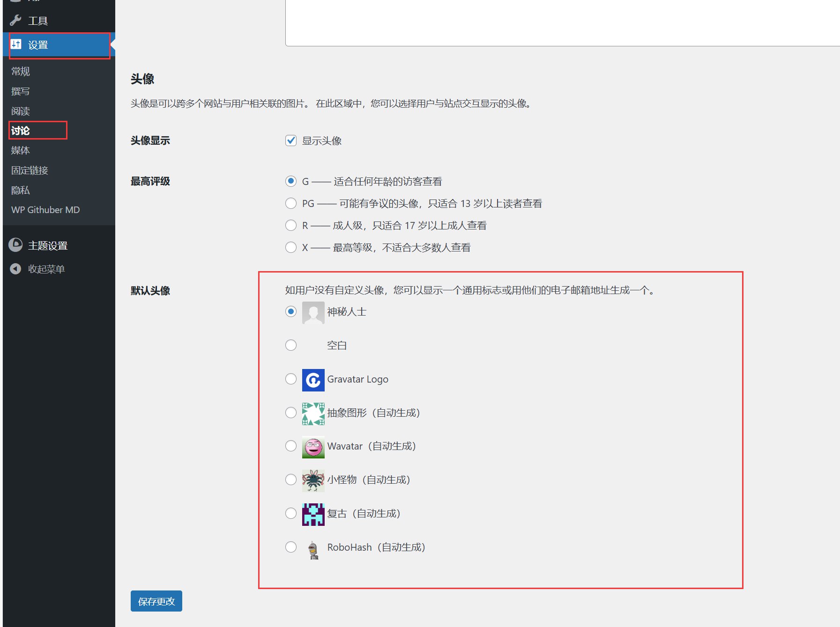
Task: Uncheck the 显示头像 checkbox
Action: pos(291,140)
